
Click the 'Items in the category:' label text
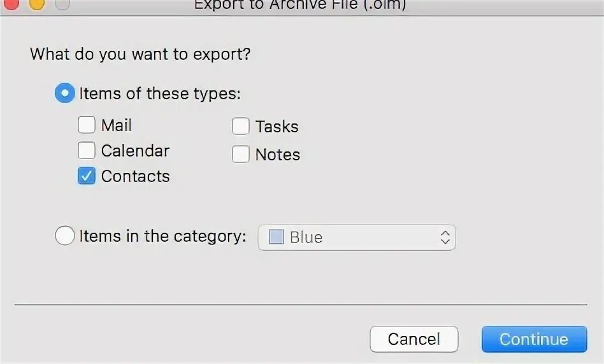pyautogui.click(x=162, y=236)
